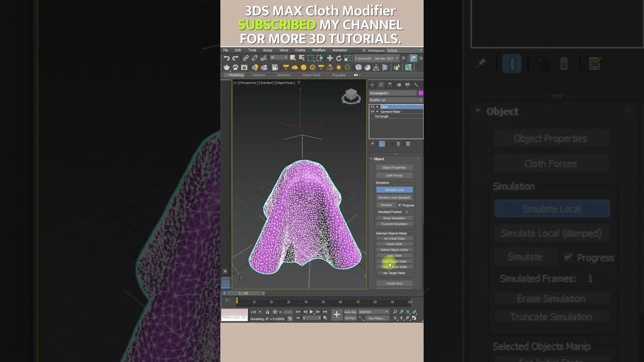Open the Animation menu
644x362 pixels.
point(340,50)
